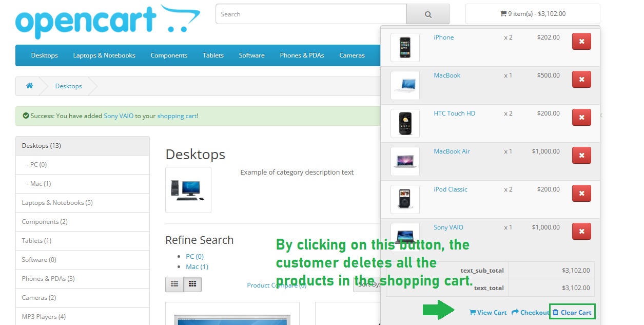
Task: Click into the Search input field
Action: coord(311,14)
